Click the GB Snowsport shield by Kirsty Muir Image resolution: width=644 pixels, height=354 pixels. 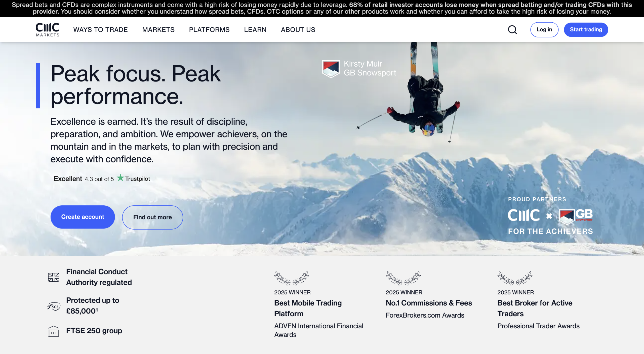point(331,69)
